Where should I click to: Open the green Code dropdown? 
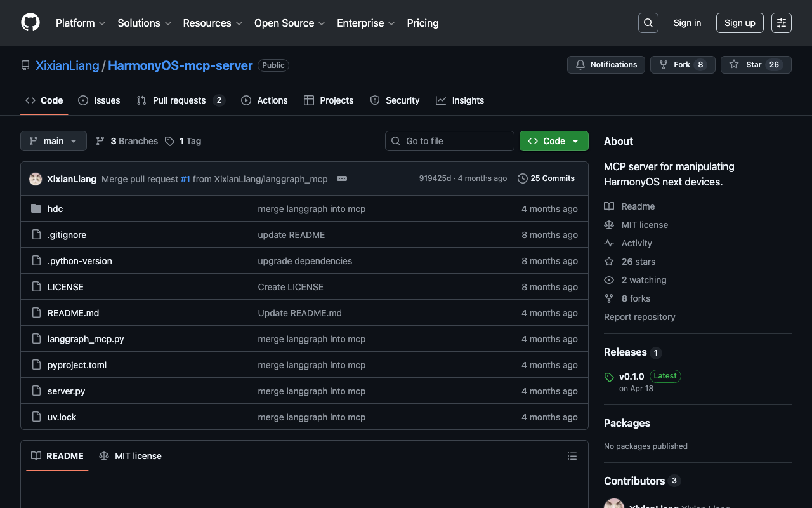click(x=553, y=141)
